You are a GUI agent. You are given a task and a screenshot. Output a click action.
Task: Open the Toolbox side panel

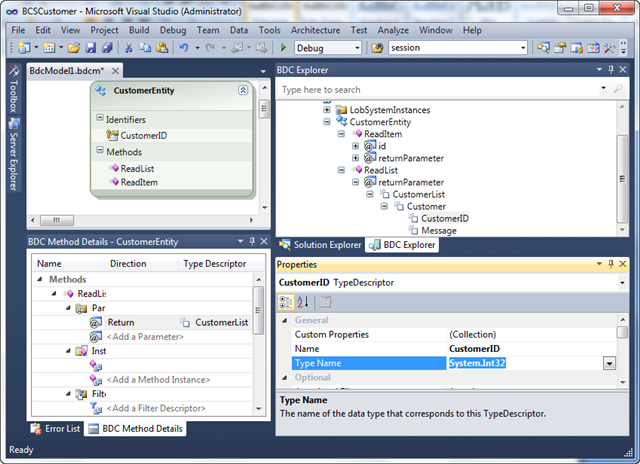tap(13, 89)
